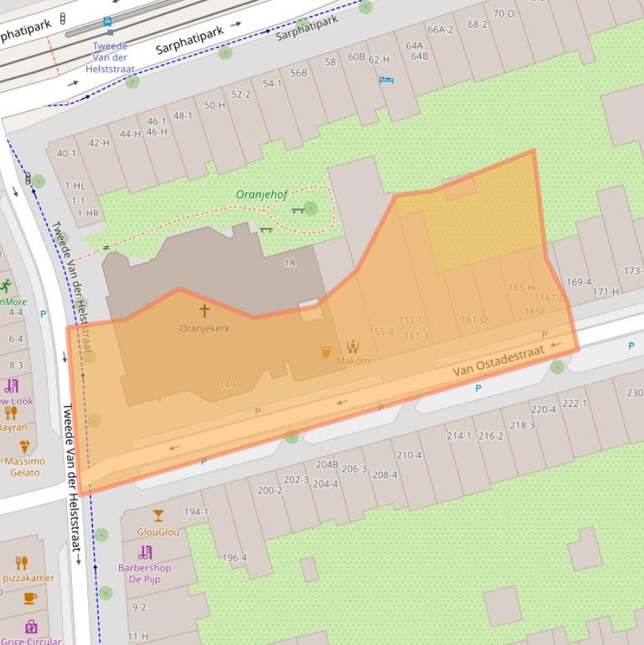Select the GlouGlou bar cocktail icon
Screen dimensions: 644x645
pyautogui.click(x=158, y=515)
